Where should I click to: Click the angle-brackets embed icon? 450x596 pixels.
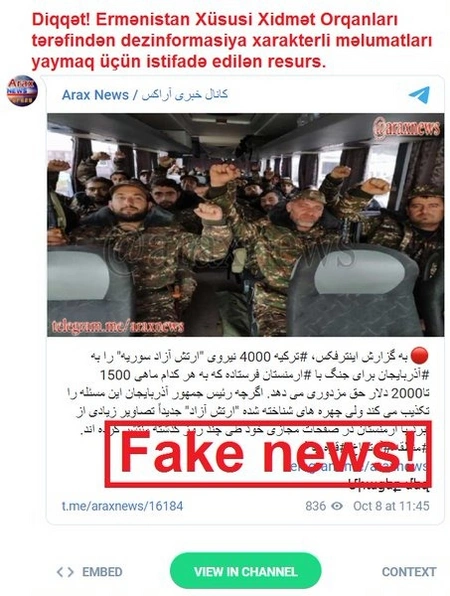click(x=65, y=572)
